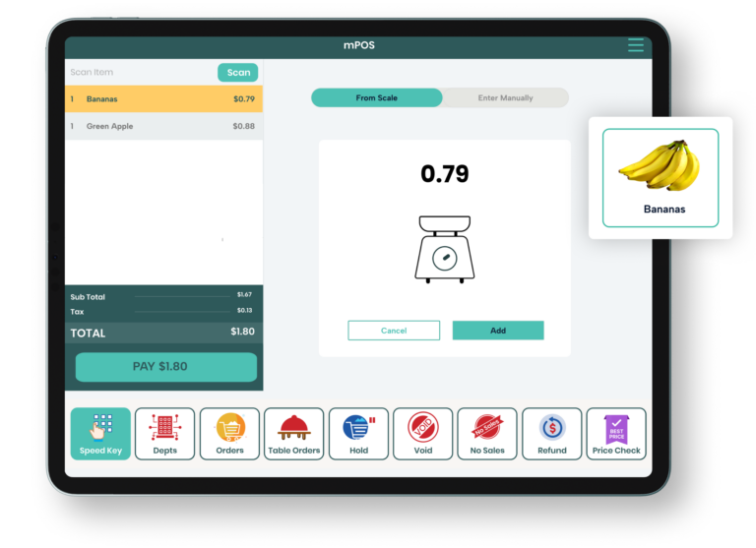Open the Depts icon
Image resolution: width=756 pixels, height=548 pixels.
pyautogui.click(x=164, y=433)
